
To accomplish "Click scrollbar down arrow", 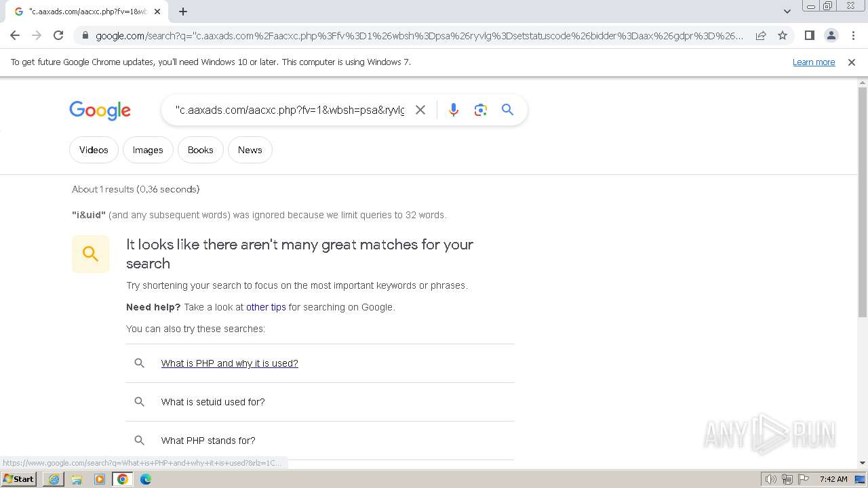I will [x=863, y=463].
